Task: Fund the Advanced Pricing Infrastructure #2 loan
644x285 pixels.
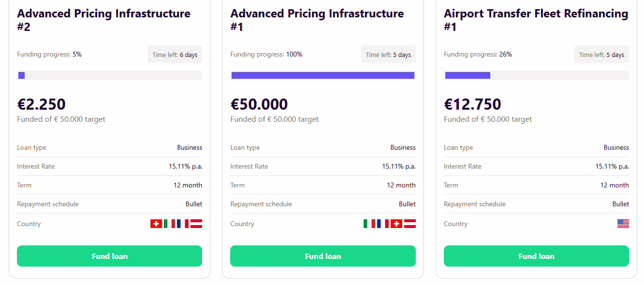Action: pyautogui.click(x=109, y=256)
